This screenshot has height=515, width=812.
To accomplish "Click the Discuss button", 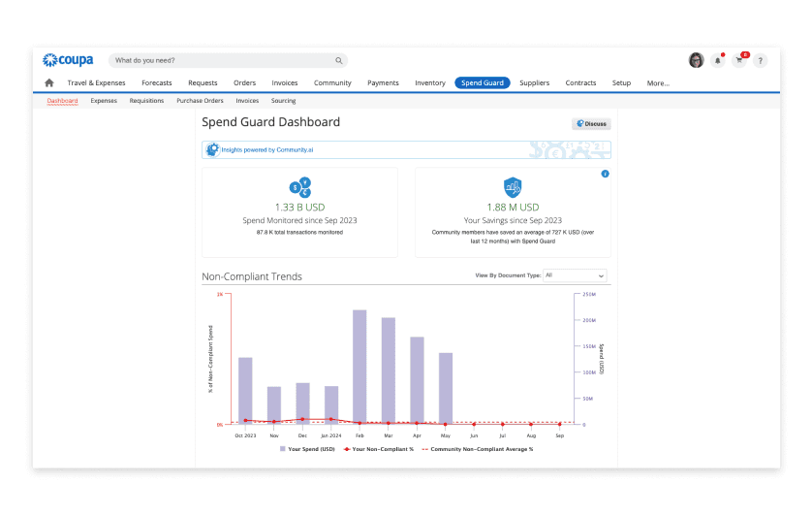I will [x=591, y=124].
